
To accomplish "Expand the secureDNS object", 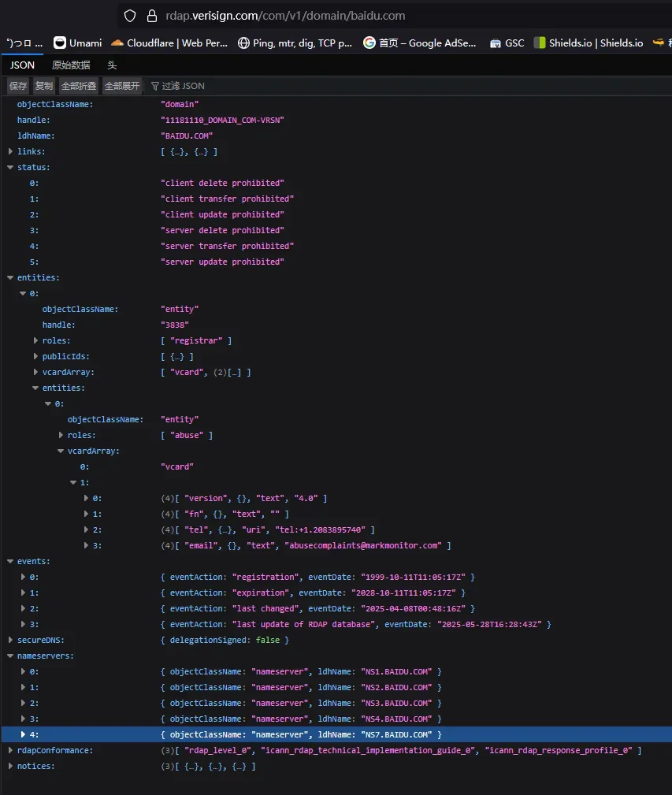I will pos(10,640).
